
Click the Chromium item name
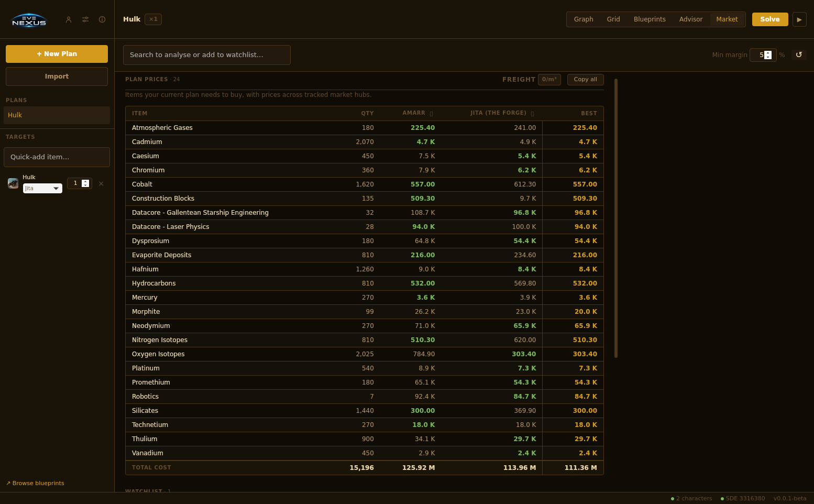coord(148,170)
